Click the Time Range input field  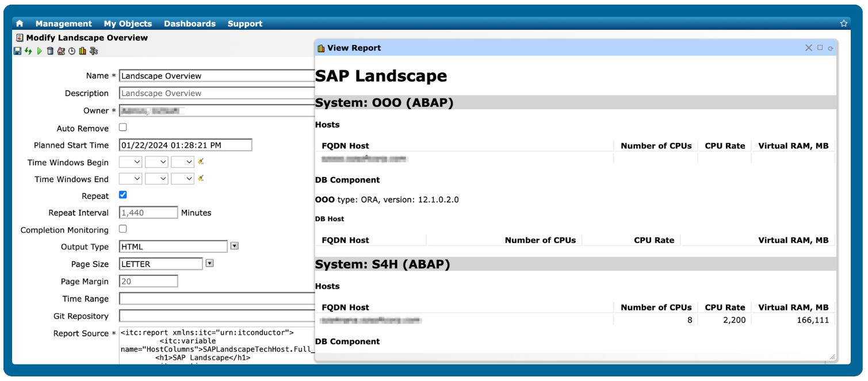click(217, 299)
